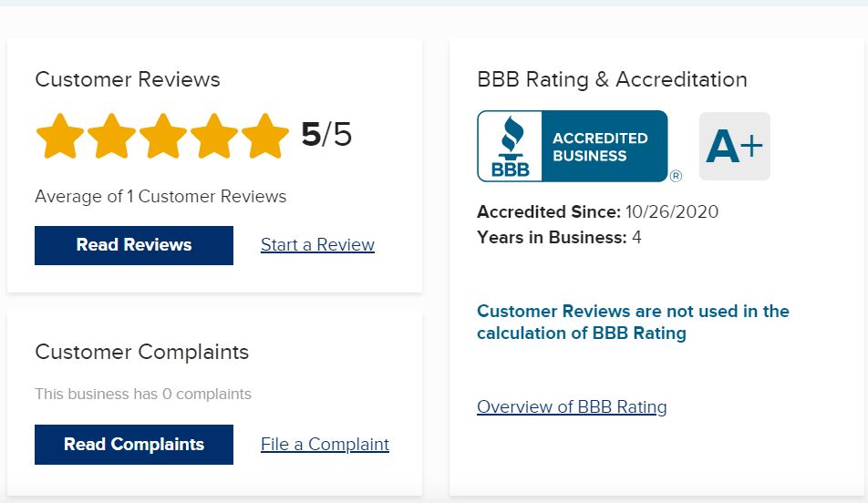The height and width of the screenshot is (503, 868).
Task: Click the fourth gold star
Action: pyautogui.click(x=214, y=136)
